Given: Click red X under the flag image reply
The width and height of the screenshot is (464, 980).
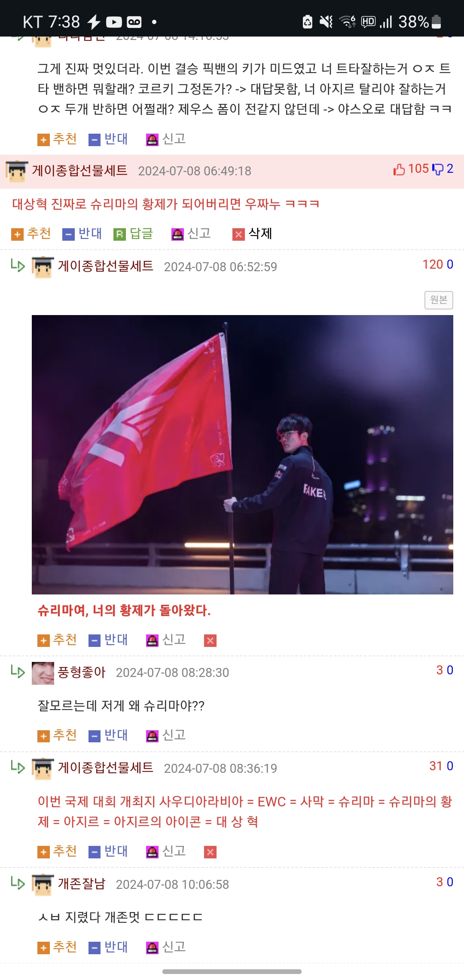Looking at the screenshot, I should click(x=210, y=640).
